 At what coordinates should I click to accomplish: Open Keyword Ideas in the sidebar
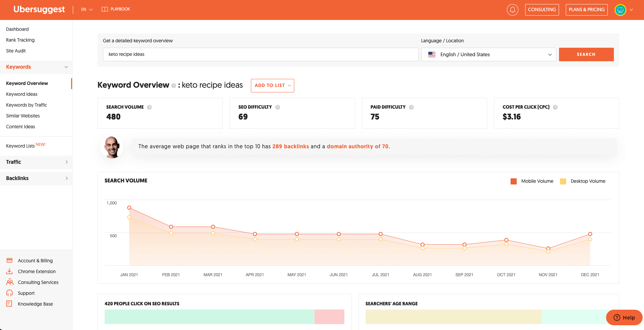pyautogui.click(x=22, y=94)
